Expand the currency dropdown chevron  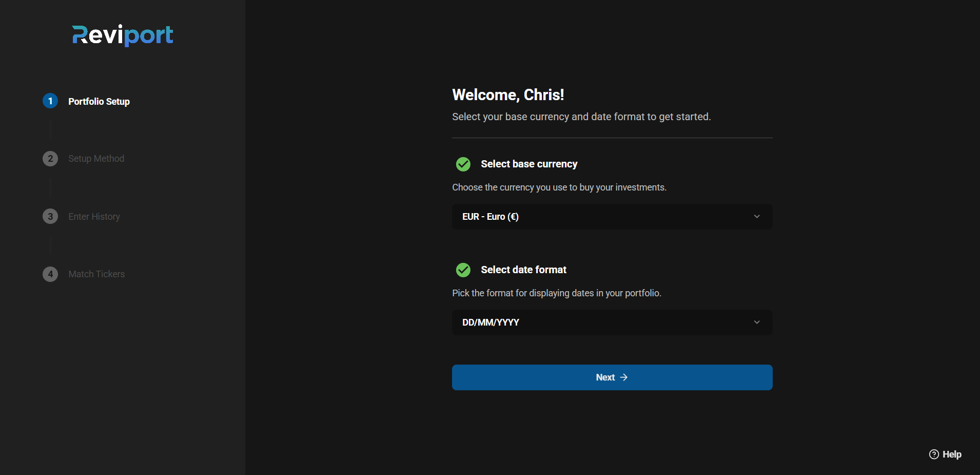[x=757, y=217]
